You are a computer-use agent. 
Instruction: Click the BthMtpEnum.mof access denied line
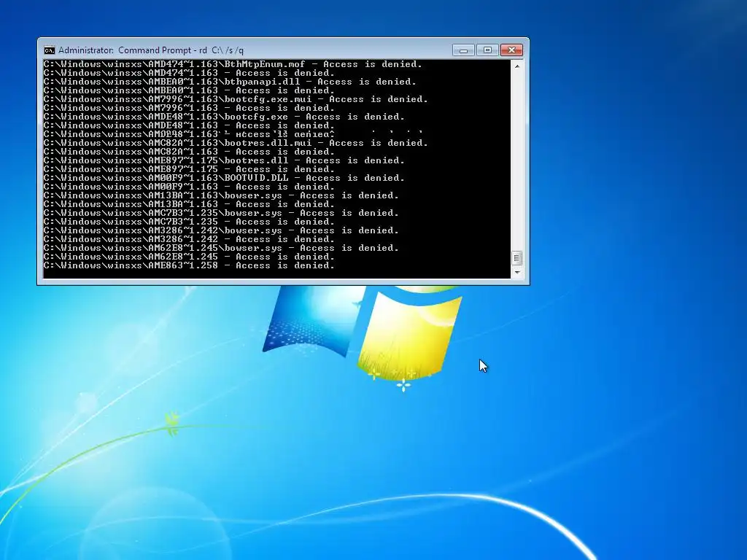point(233,64)
